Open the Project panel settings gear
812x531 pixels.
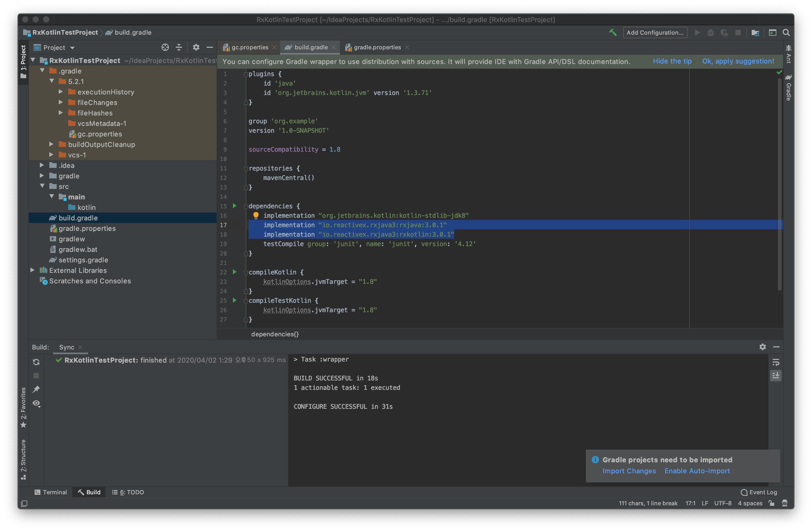[196, 47]
